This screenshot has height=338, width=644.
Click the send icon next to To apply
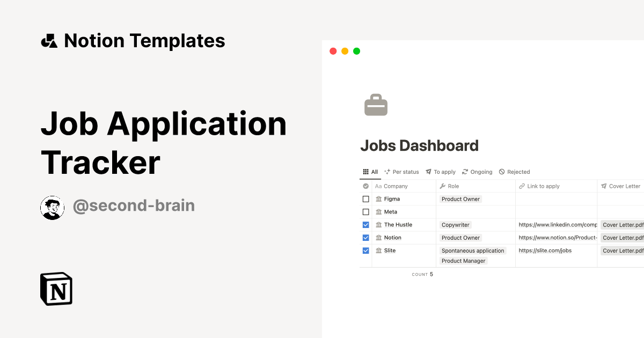428,172
